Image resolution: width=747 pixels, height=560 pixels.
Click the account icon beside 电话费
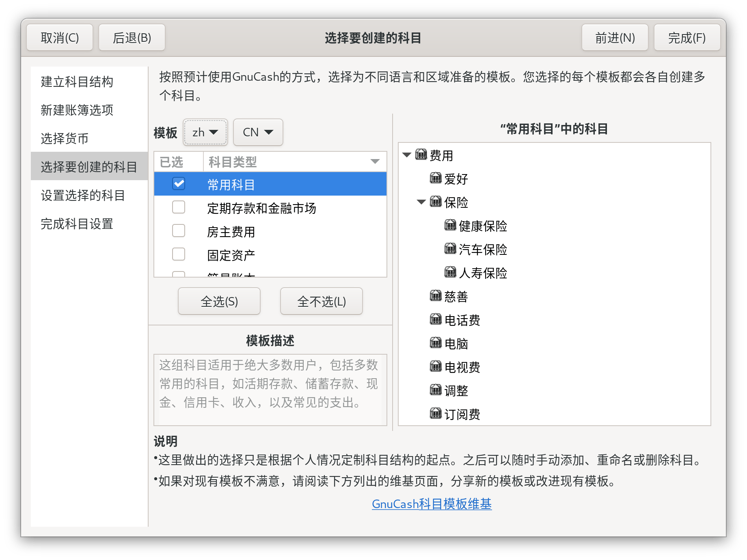click(436, 319)
